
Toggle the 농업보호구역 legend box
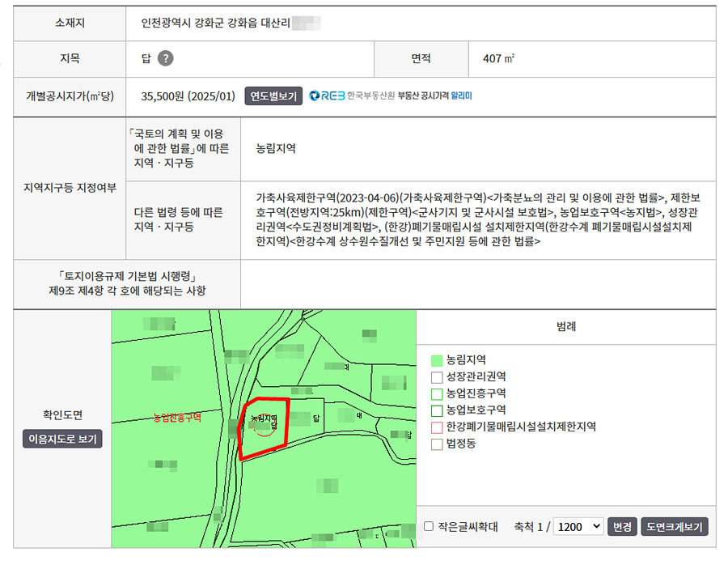(x=437, y=410)
